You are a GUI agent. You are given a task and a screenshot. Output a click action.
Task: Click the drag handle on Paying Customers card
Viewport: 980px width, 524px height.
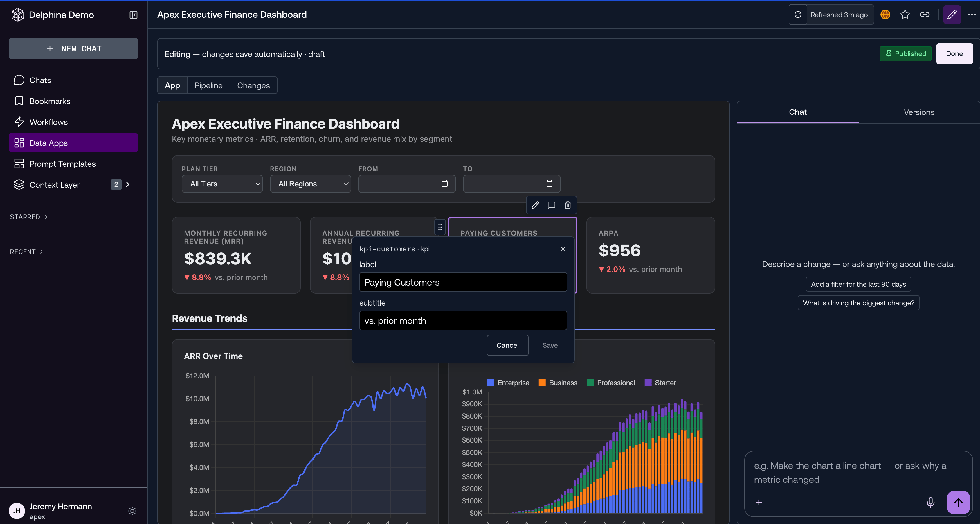coord(440,227)
